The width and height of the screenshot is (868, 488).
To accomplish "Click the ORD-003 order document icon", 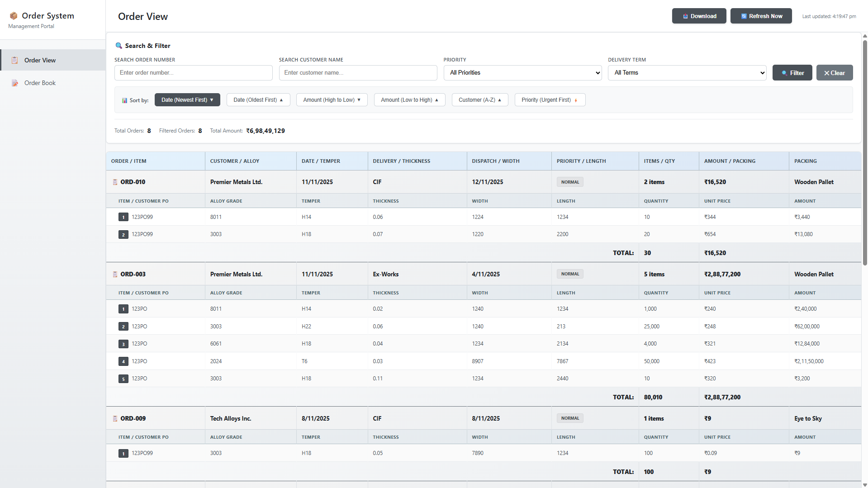I will 115,274.
